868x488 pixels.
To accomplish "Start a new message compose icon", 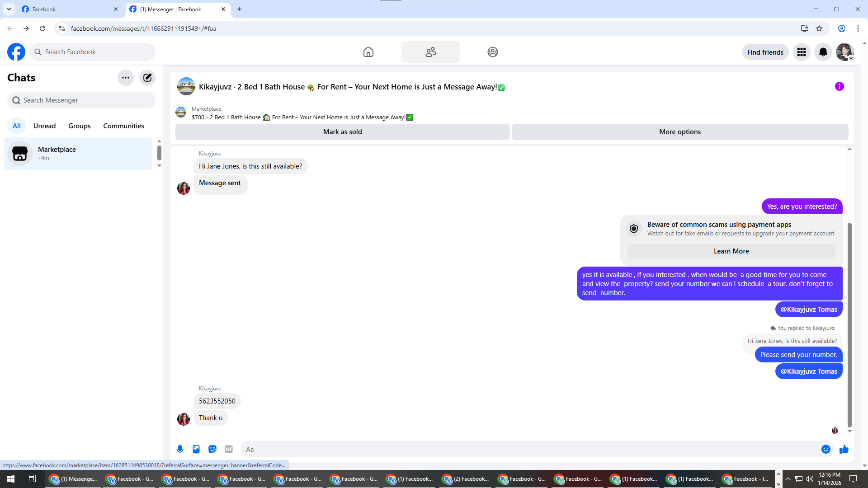I will coord(147,77).
